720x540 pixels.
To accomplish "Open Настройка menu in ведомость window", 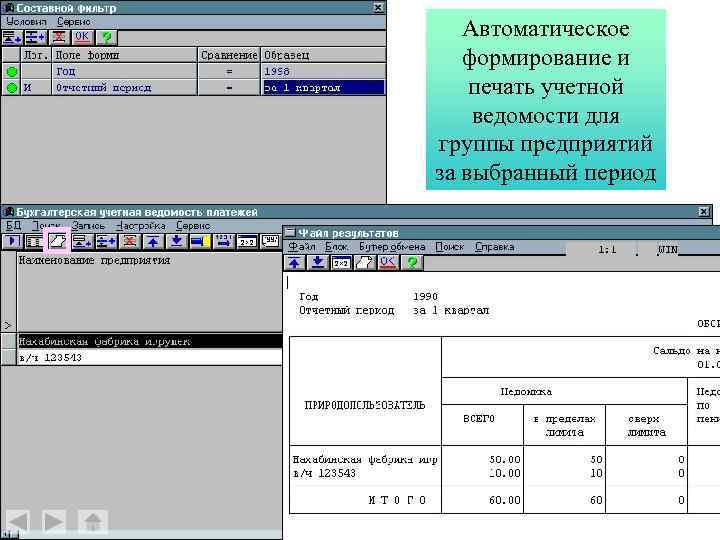I will [141, 225].
